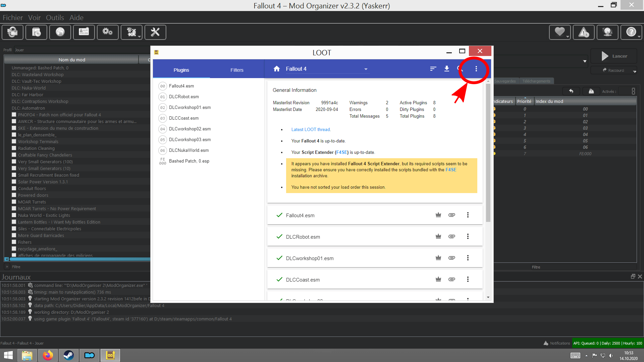This screenshot has width=644, height=362.
Task: Click the help question mark icon
Action: [631, 32]
